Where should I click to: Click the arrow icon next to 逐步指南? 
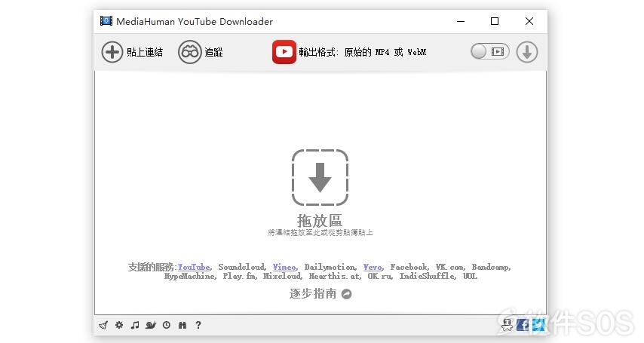pos(347,294)
